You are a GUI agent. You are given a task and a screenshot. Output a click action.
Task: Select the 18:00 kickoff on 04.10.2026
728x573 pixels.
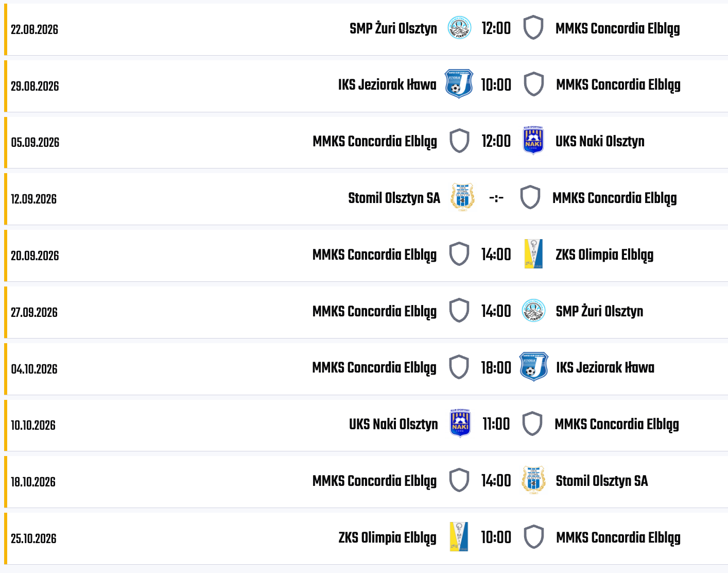point(496,368)
